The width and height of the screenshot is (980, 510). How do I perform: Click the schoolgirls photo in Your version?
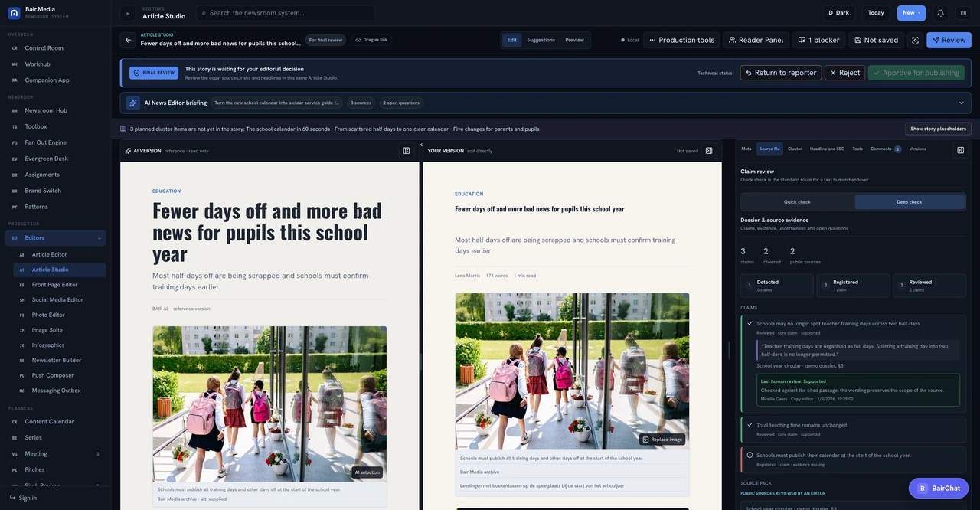pyautogui.click(x=572, y=371)
